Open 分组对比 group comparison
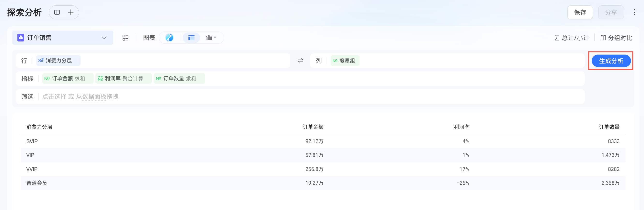Image resolution: width=644 pixels, height=210 pixels. point(616,38)
